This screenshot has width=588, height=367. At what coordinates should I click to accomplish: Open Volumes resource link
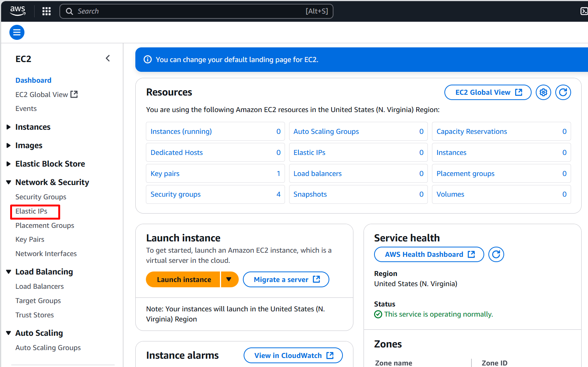coord(450,194)
